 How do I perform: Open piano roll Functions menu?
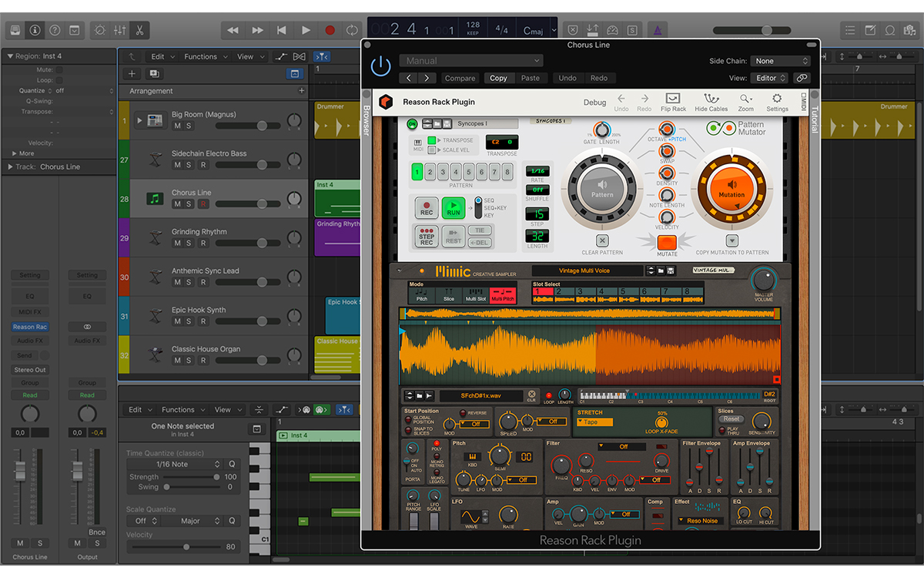click(x=182, y=409)
